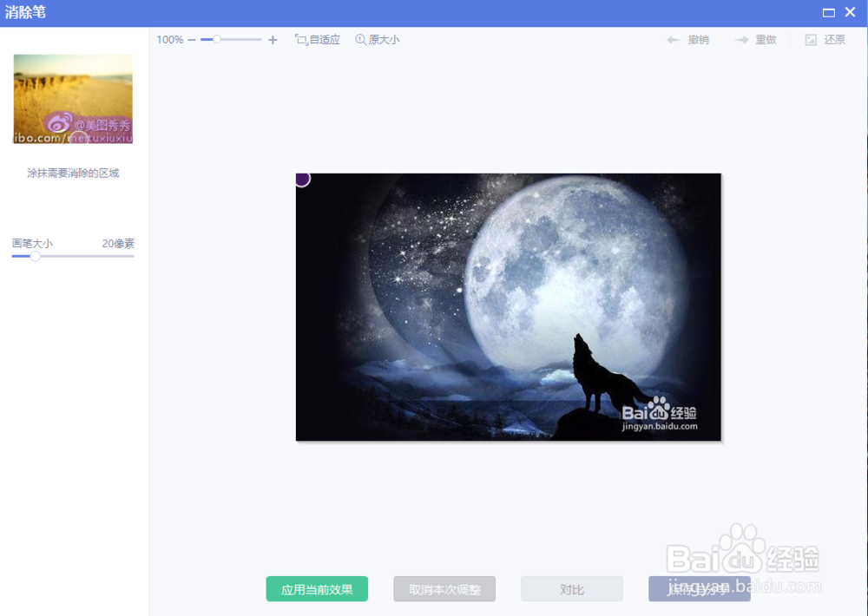The width and height of the screenshot is (868, 616).
Task: Apply the effect with 应用当前效果
Action: [x=317, y=589]
